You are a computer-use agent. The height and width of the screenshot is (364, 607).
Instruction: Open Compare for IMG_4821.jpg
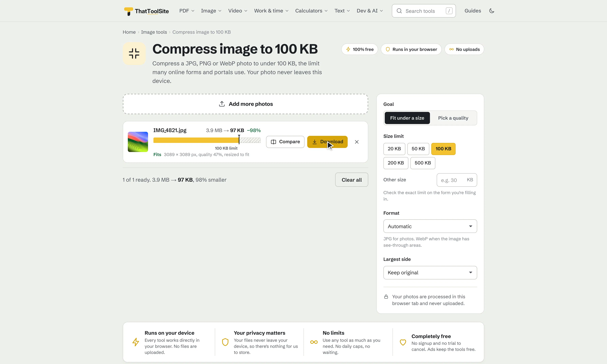(x=285, y=142)
